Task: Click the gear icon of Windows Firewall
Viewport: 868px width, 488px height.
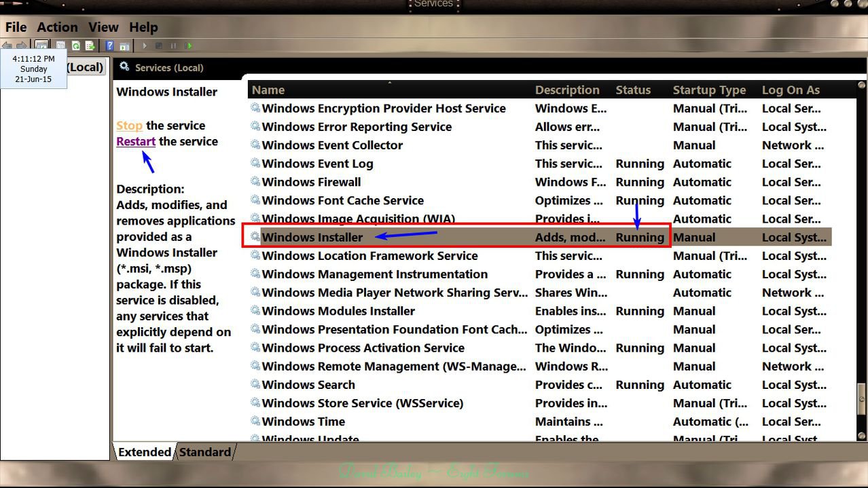Action: [x=255, y=181]
